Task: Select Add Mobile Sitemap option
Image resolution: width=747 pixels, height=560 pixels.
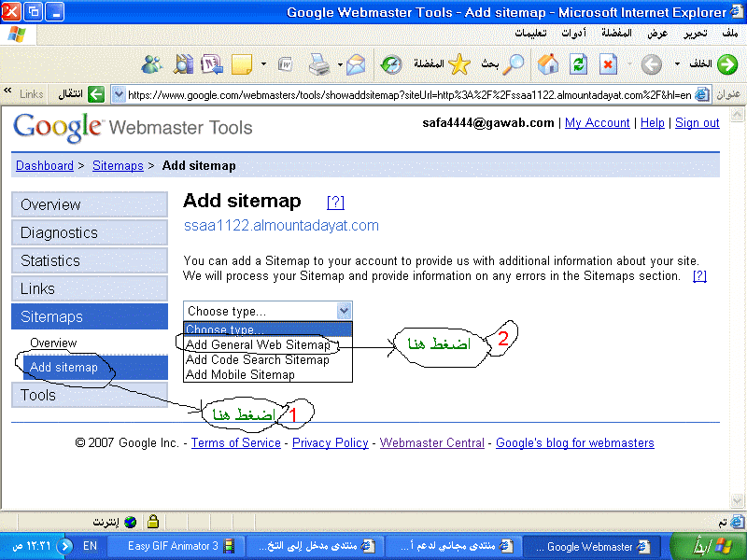Action: pos(268,375)
